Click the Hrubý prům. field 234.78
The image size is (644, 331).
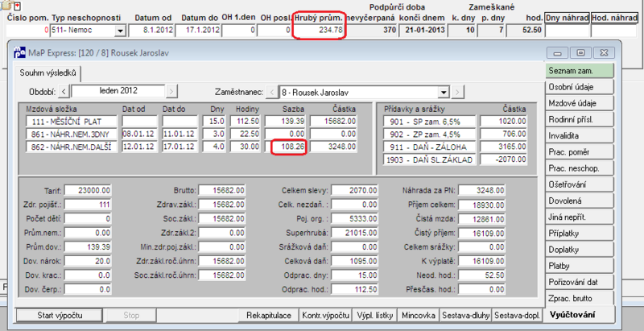coord(319,31)
